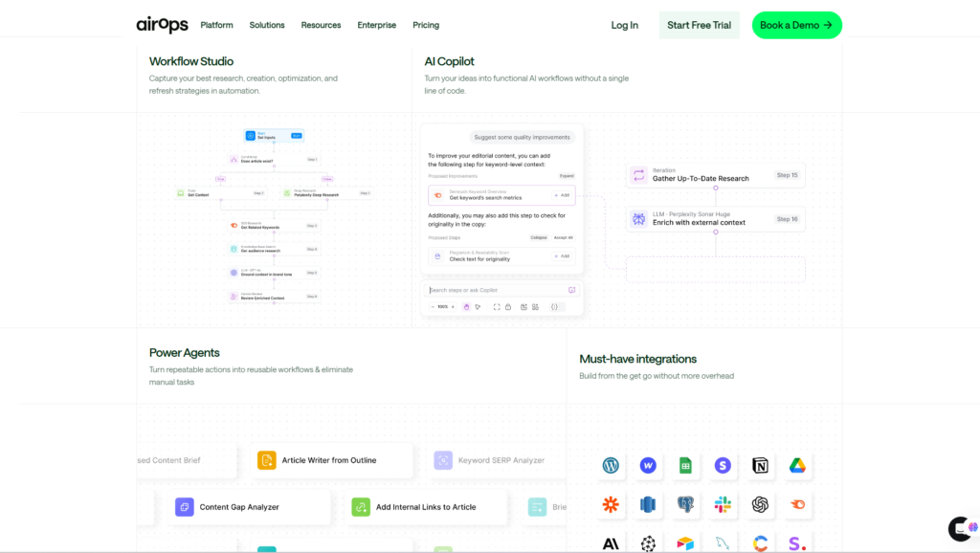The height and width of the screenshot is (553, 980).
Task: Click the Start Free Trial button
Action: click(699, 25)
